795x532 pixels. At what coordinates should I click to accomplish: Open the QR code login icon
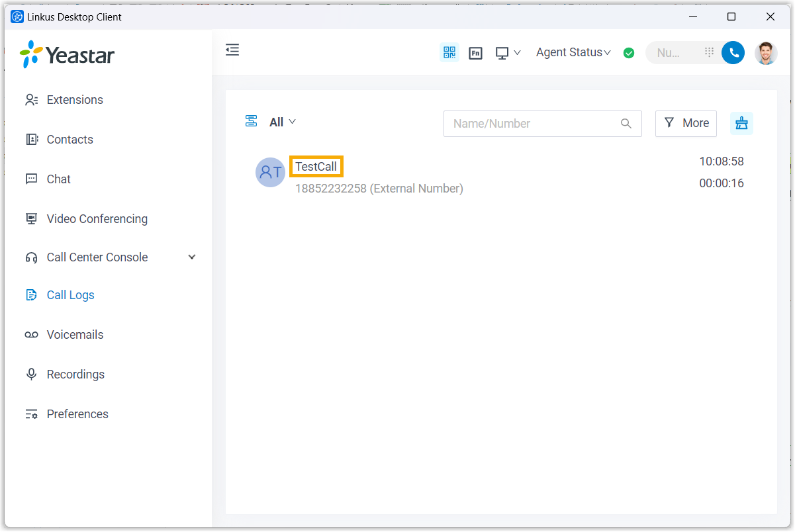[x=449, y=52]
